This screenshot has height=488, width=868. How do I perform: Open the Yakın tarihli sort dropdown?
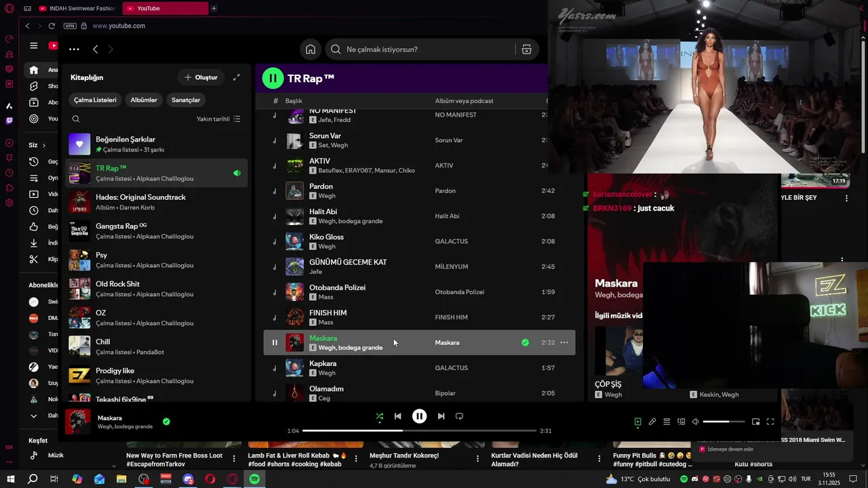(218, 119)
